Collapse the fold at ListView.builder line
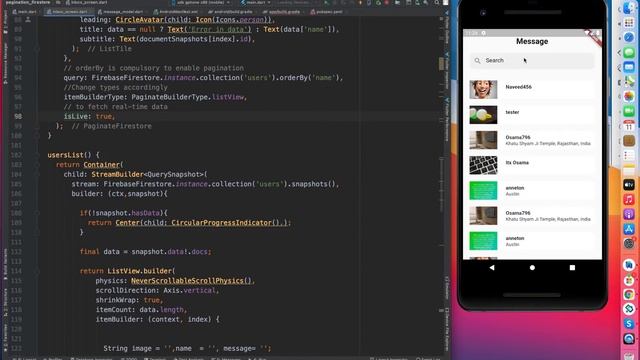 click(37, 271)
